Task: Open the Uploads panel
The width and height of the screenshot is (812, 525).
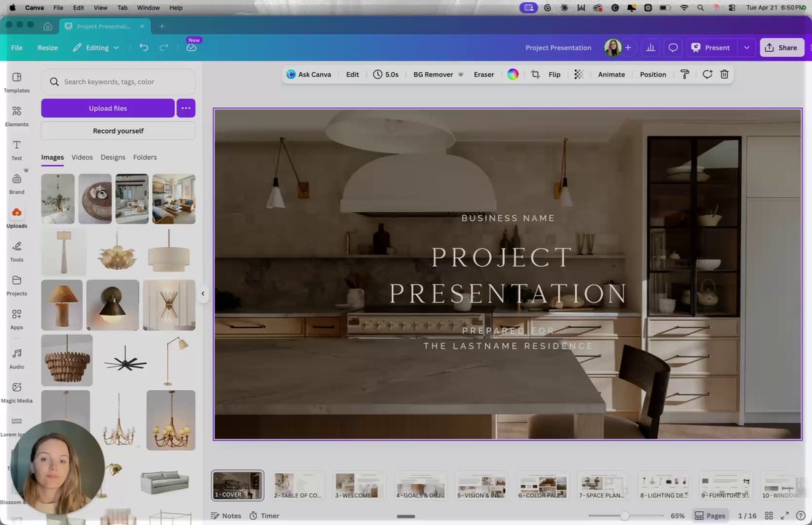Action: click(17, 218)
